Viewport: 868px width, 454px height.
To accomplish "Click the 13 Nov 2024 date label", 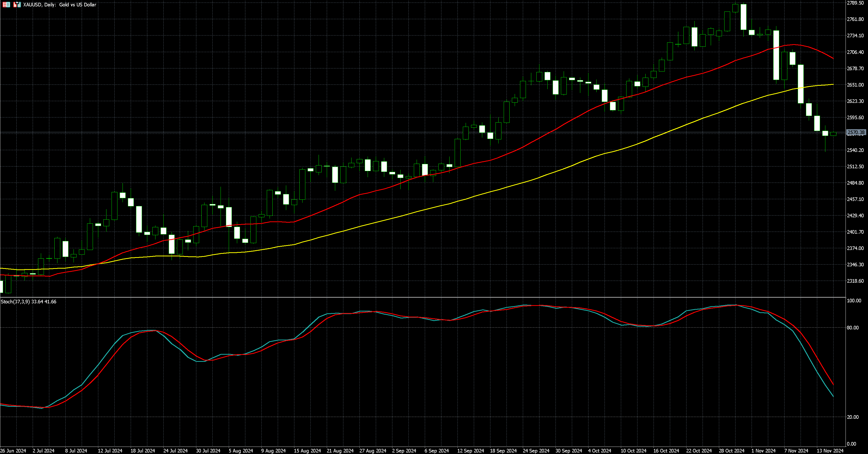I will (x=830, y=451).
